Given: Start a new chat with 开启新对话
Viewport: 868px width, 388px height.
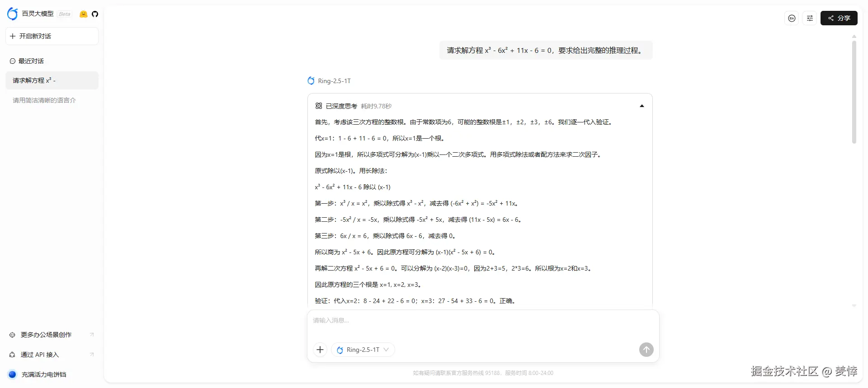Looking at the screenshot, I should click(52, 36).
